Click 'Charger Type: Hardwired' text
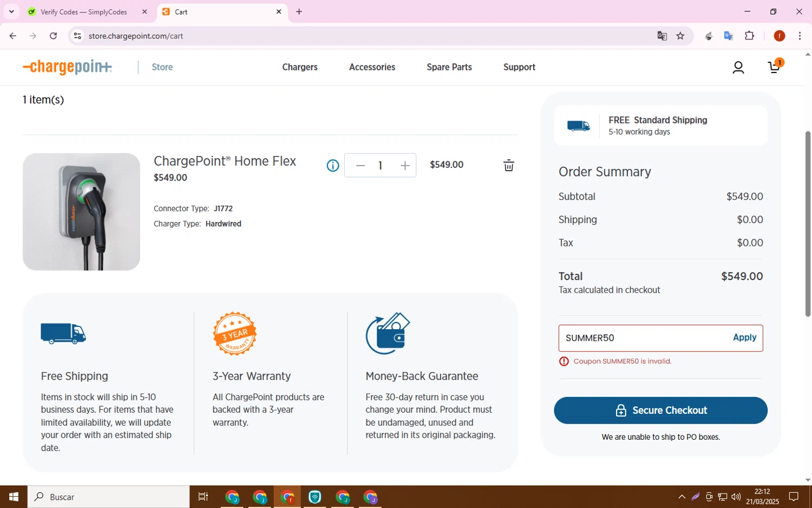 click(198, 224)
